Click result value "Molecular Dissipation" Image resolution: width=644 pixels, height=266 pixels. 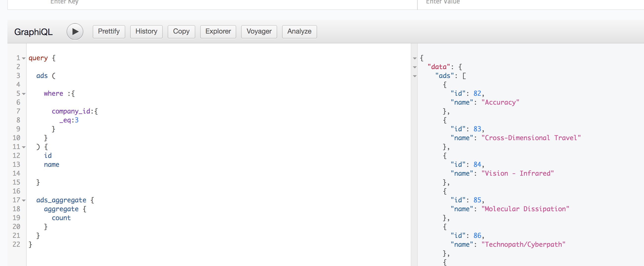tap(525, 209)
